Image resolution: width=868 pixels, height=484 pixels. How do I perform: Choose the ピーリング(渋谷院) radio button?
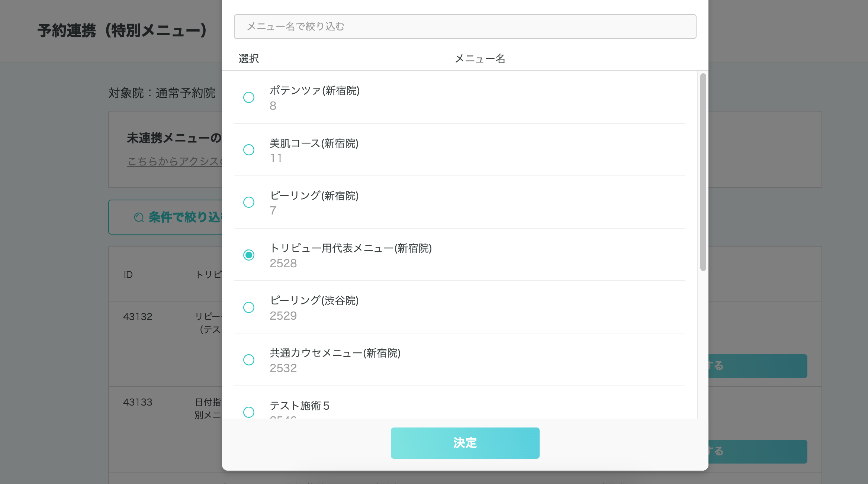(x=248, y=307)
